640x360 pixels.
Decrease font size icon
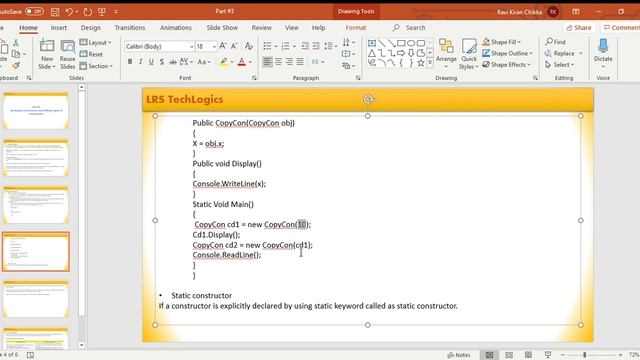click(x=234, y=46)
